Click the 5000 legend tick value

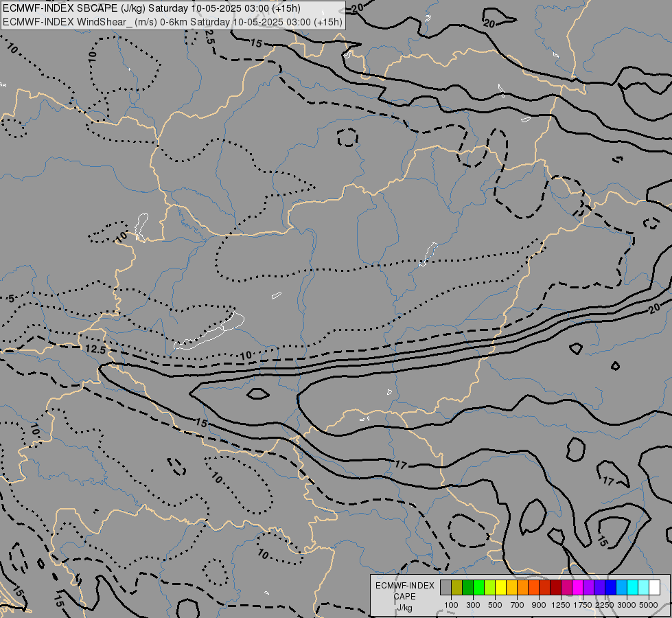(649, 605)
